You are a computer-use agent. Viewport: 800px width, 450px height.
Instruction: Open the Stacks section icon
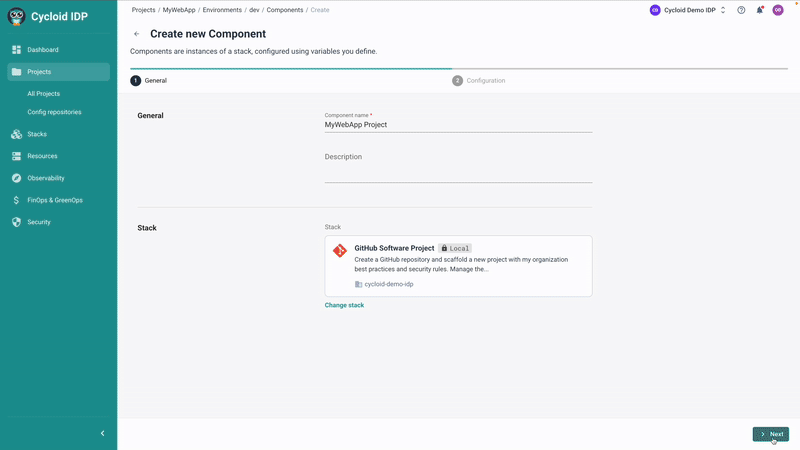tap(16, 134)
